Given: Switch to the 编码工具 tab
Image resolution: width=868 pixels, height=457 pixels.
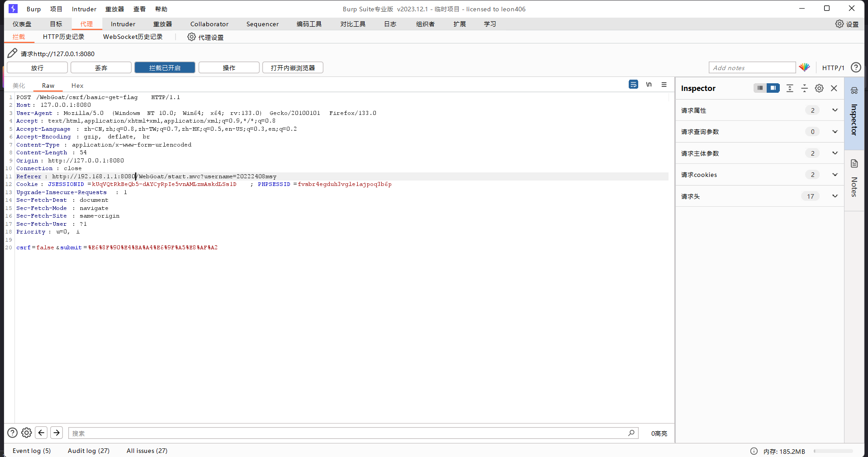Looking at the screenshot, I should coord(309,24).
